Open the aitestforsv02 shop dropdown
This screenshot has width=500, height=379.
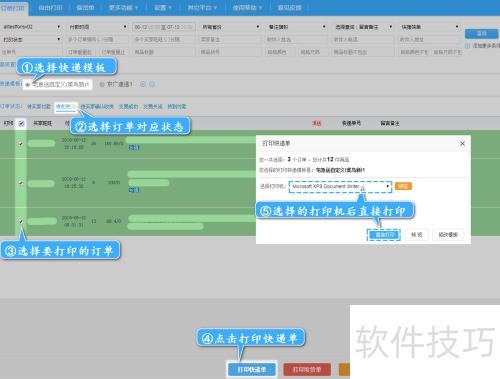click(31, 27)
